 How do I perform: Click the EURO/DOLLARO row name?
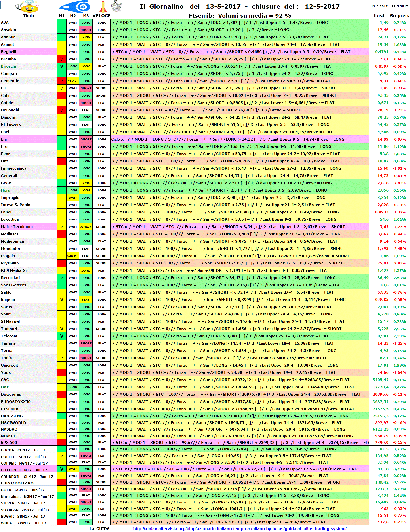click(17, 483)
